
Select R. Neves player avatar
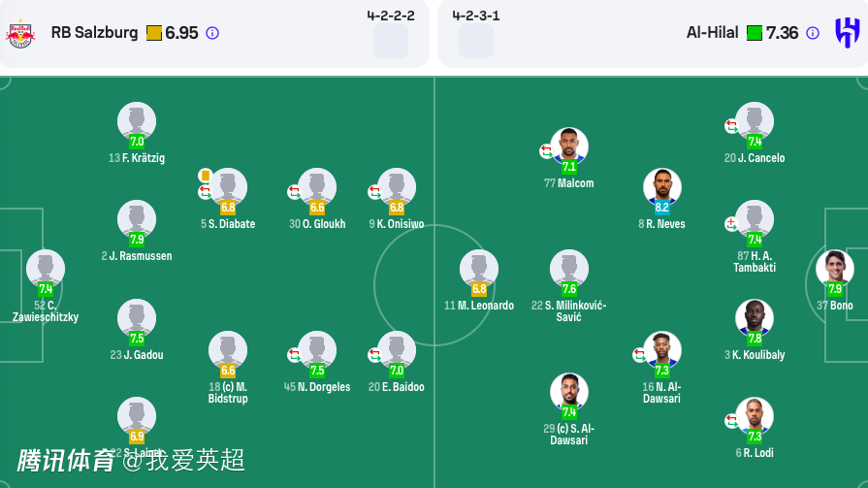[x=662, y=185]
